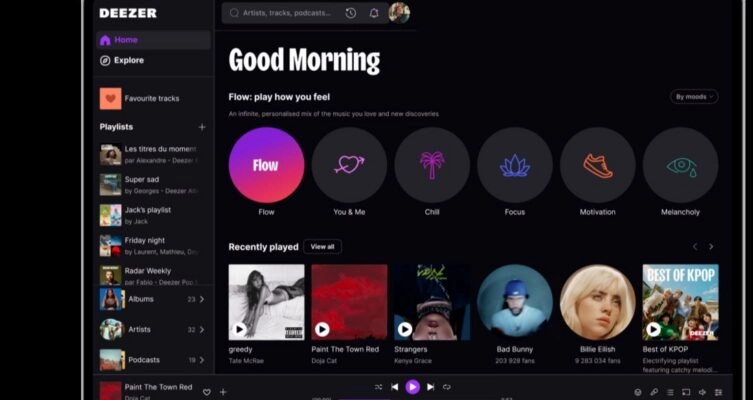
Task: Show next recently played items arrow
Action: click(711, 247)
